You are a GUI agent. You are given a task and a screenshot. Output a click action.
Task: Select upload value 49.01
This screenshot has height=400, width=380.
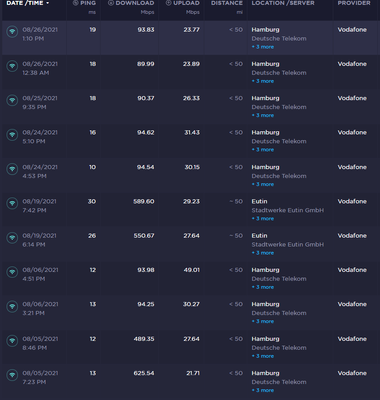192,270
